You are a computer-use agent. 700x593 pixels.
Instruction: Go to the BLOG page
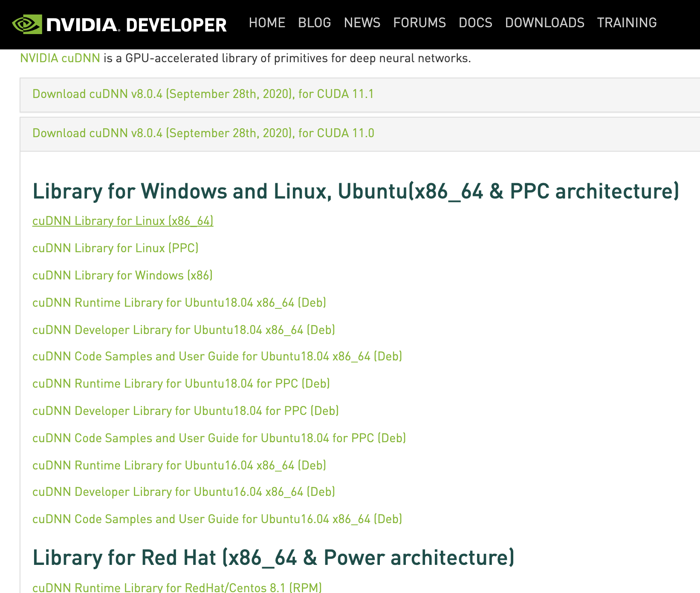pyautogui.click(x=315, y=23)
